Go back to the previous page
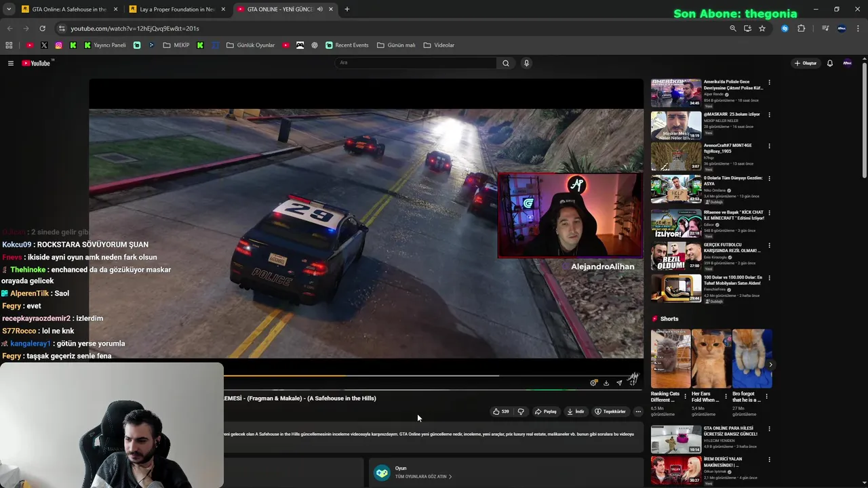Screen dimensions: 868x488 [x=9, y=28]
